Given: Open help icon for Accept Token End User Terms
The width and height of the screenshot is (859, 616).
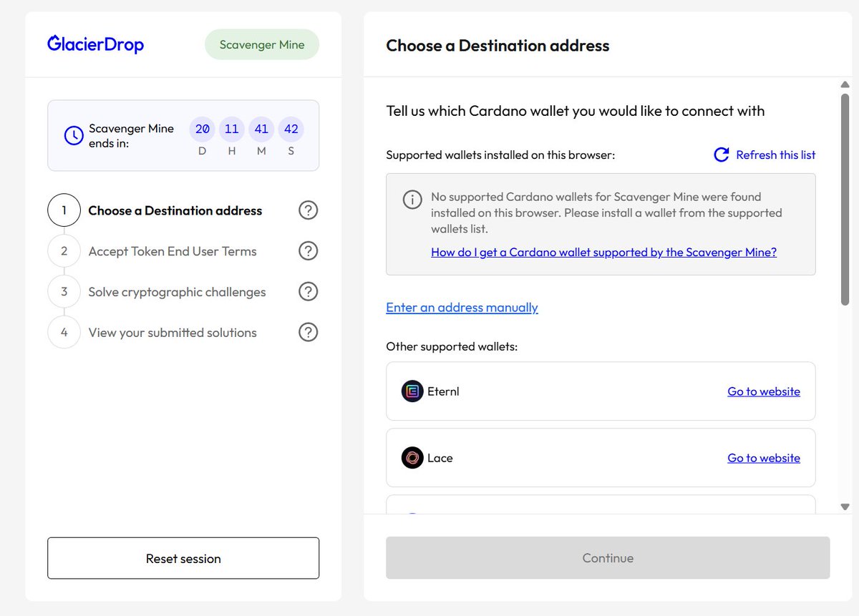Looking at the screenshot, I should click(x=308, y=251).
